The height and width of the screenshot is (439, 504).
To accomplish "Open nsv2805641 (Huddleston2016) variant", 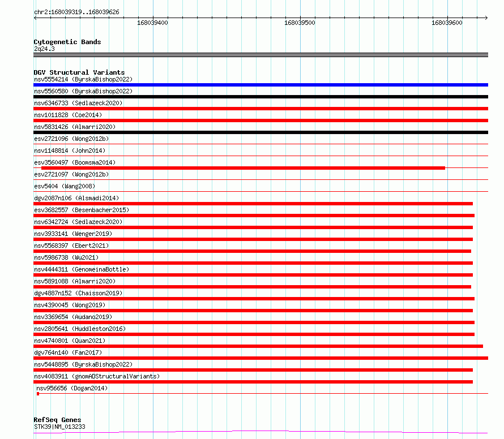I will tap(80, 329).
